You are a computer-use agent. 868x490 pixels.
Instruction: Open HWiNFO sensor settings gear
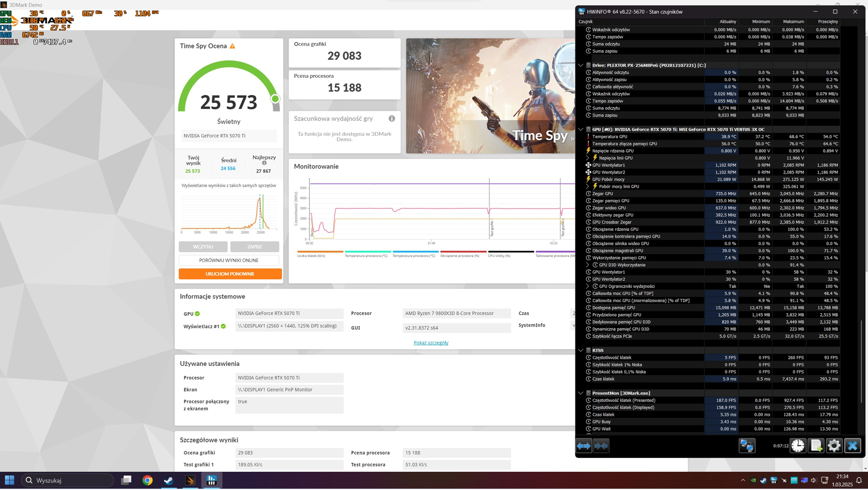834,446
